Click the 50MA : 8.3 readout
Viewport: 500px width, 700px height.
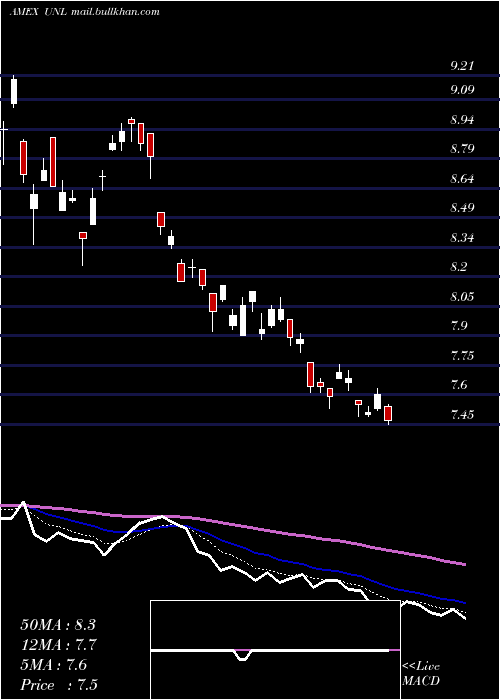point(58,625)
